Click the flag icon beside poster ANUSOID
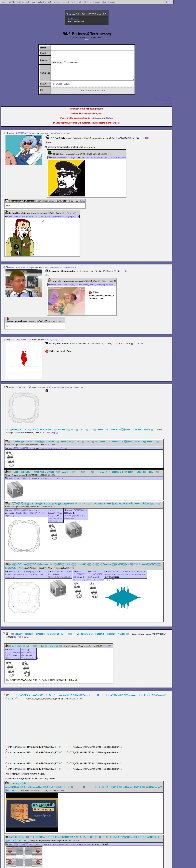The height and width of the screenshot is (868, 196). [x=47, y=137]
